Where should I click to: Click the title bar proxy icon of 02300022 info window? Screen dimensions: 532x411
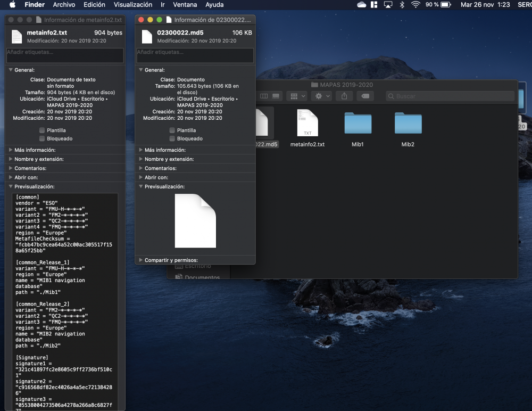tap(169, 20)
